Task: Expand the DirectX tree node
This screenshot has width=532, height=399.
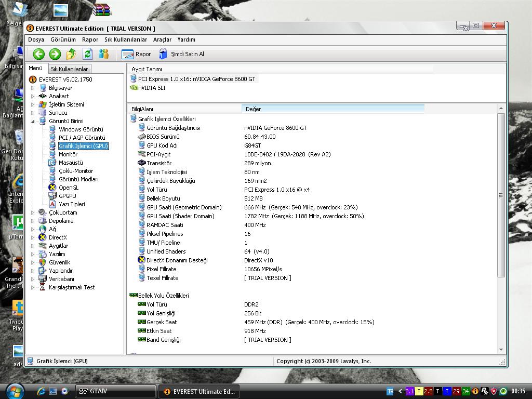Action: 33,237
